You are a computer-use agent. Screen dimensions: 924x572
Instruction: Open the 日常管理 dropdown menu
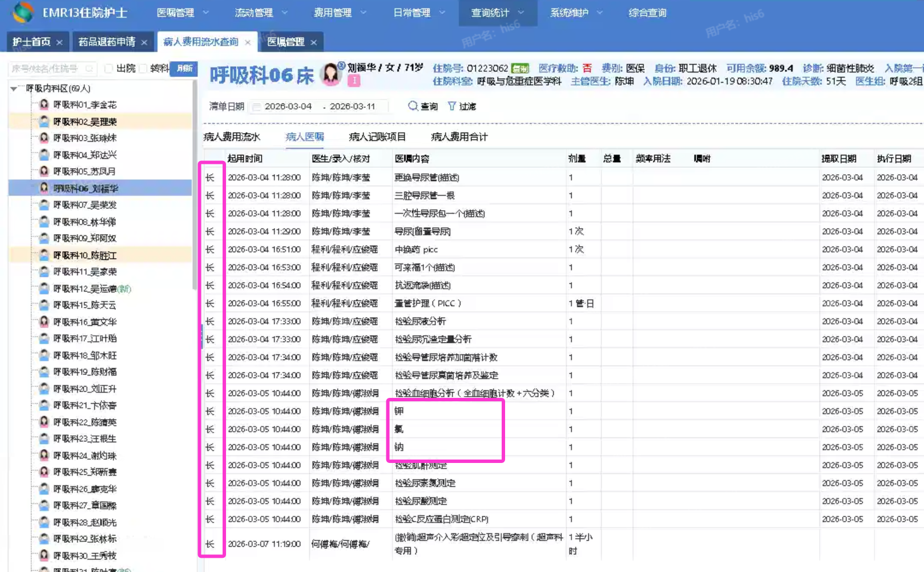419,13
